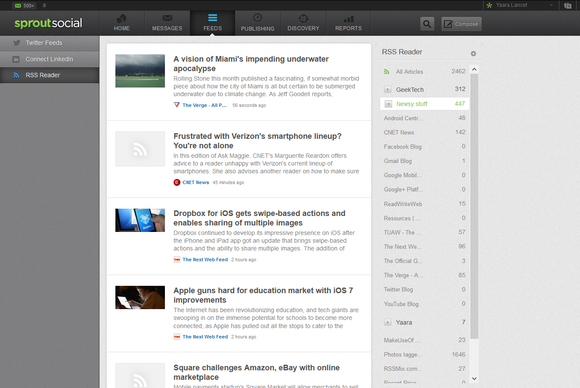Viewport: 580px width, 388px height.
Task: Select the Photos tagge... feed
Action: 425,354
